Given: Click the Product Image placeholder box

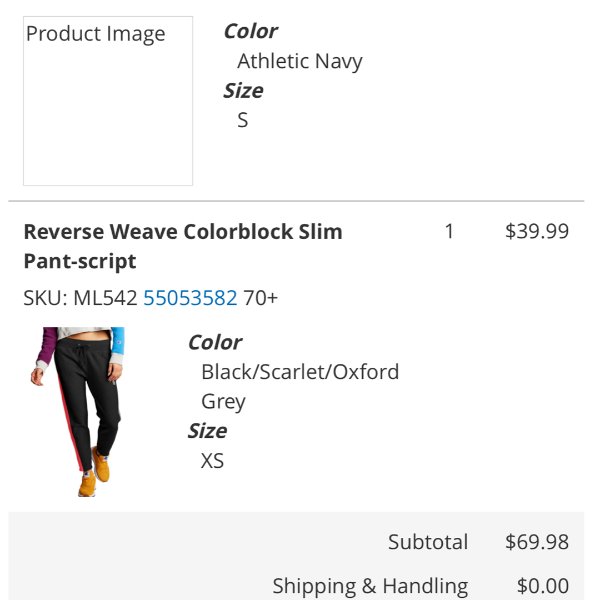Looking at the screenshot, I should [x=108, y=101].
